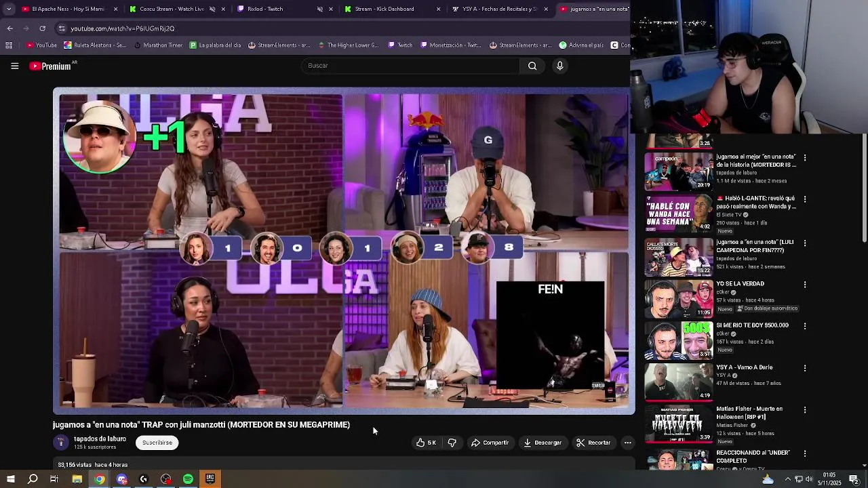Open YO SE LA VERDAD video thumbnail
Image resolution: width=868 pixels, height=488 pixels.
(x=678, y=298)
